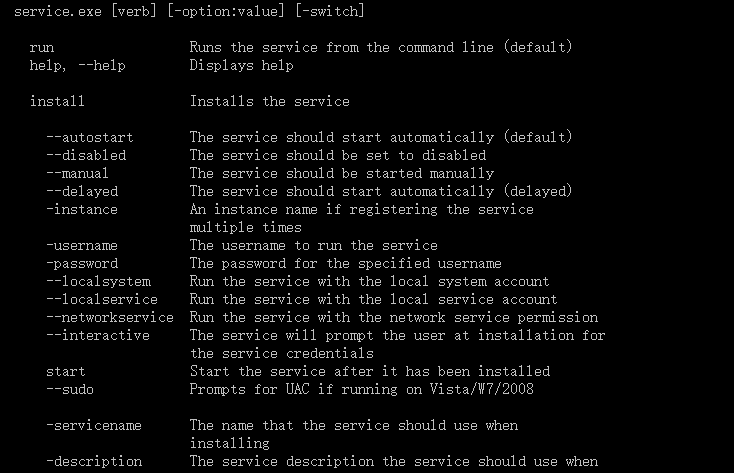Click the 'help, --help' verb text
This screenshot has height=473, width=734.
78,66
